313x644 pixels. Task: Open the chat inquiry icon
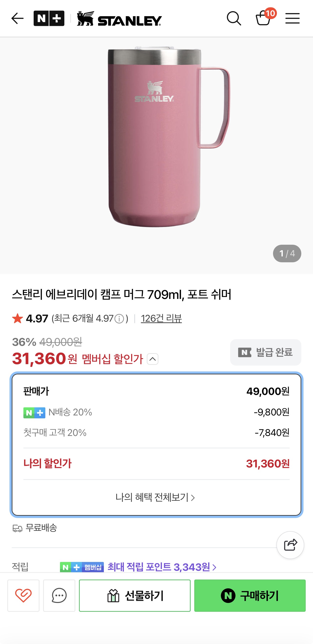pyautogui.click(x=59, y=595)
